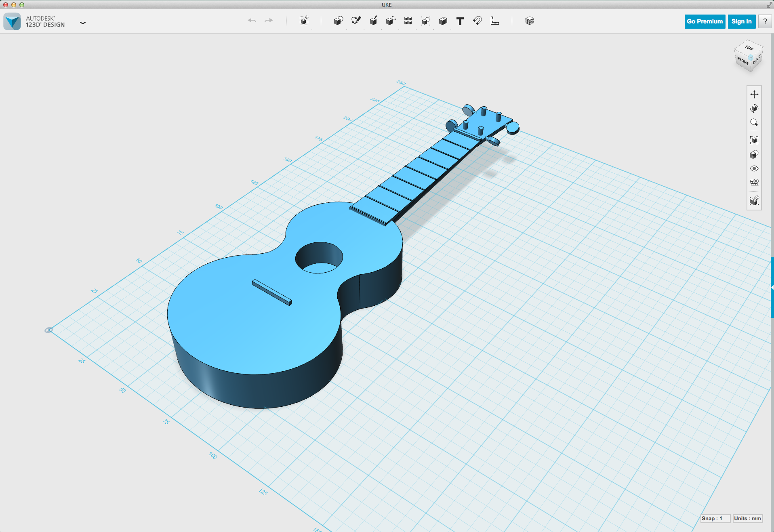Open the Pattern tool menu
Screen dimensions: 774x532
click(x=408, y=21)
